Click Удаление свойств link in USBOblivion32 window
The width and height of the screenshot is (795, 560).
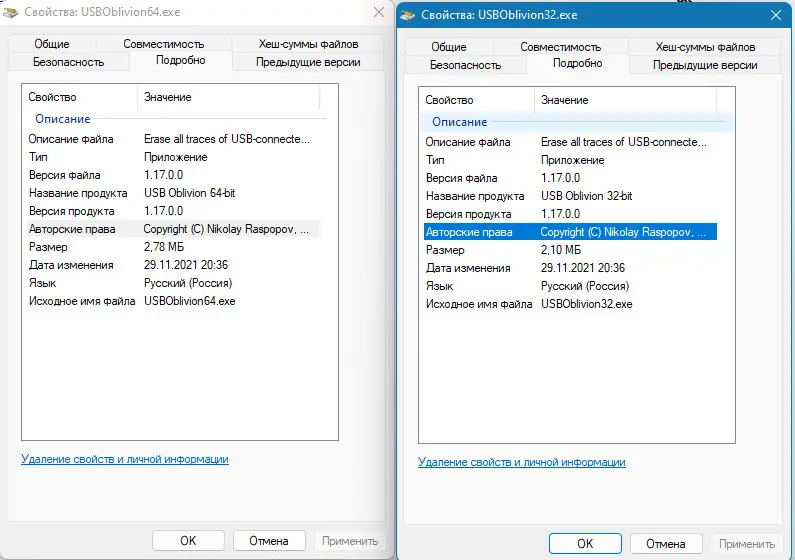point(522,462)
